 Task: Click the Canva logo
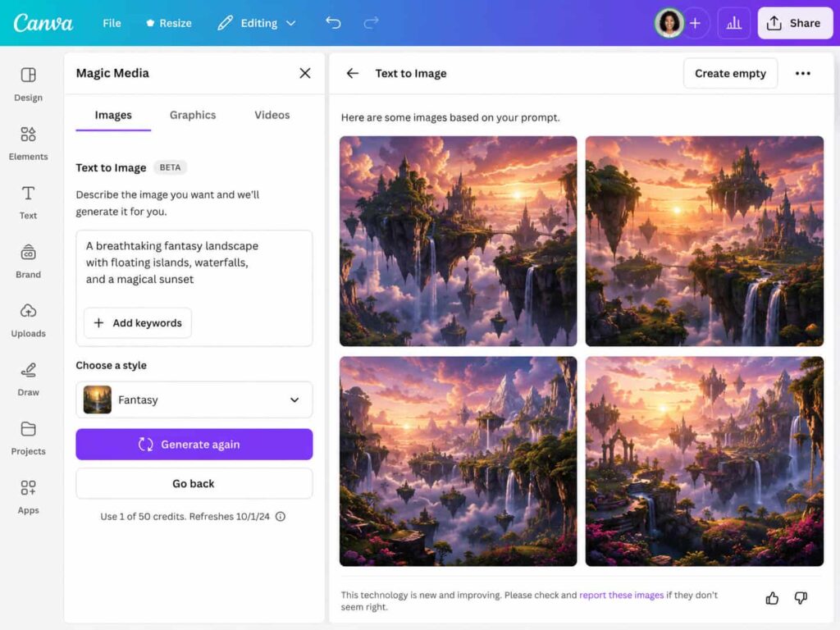point(43,23)
